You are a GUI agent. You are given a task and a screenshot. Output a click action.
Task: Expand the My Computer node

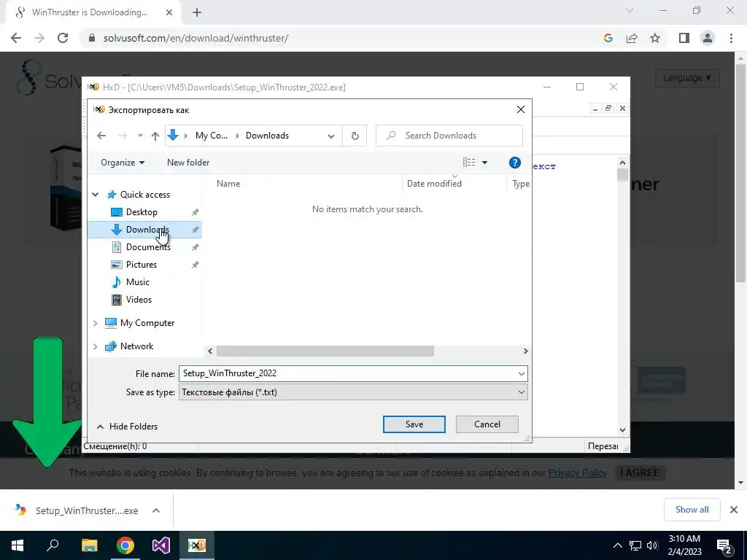[96, 323]
